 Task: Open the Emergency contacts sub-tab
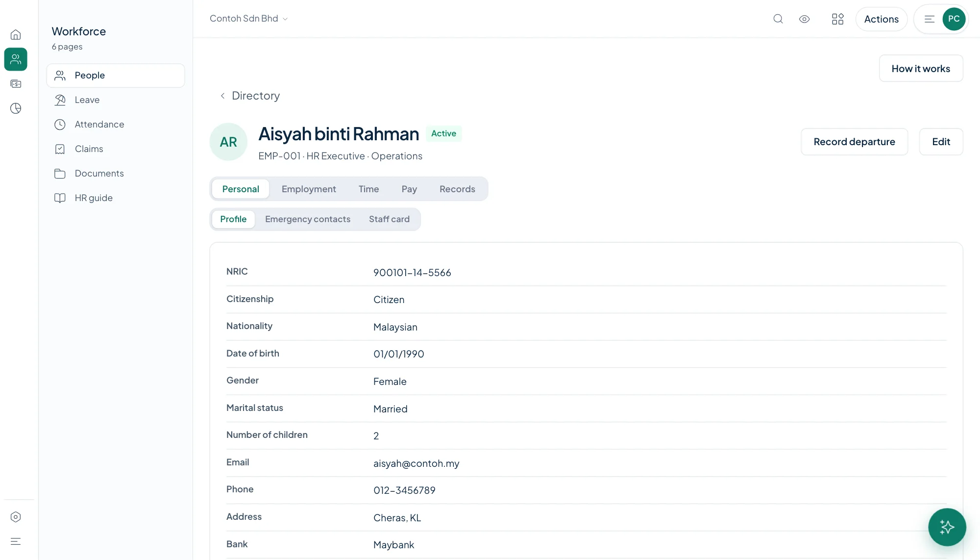point(308,219)
